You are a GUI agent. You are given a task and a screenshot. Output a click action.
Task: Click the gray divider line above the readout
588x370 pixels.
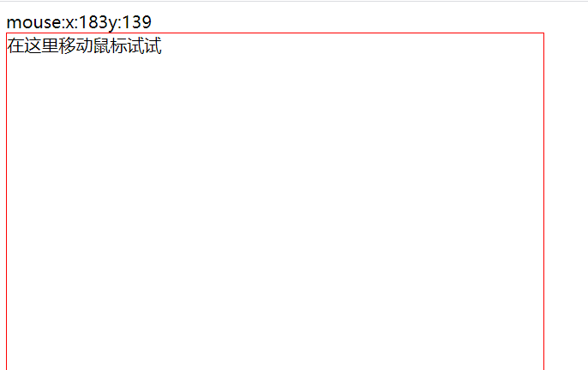(x=294, y=1)
